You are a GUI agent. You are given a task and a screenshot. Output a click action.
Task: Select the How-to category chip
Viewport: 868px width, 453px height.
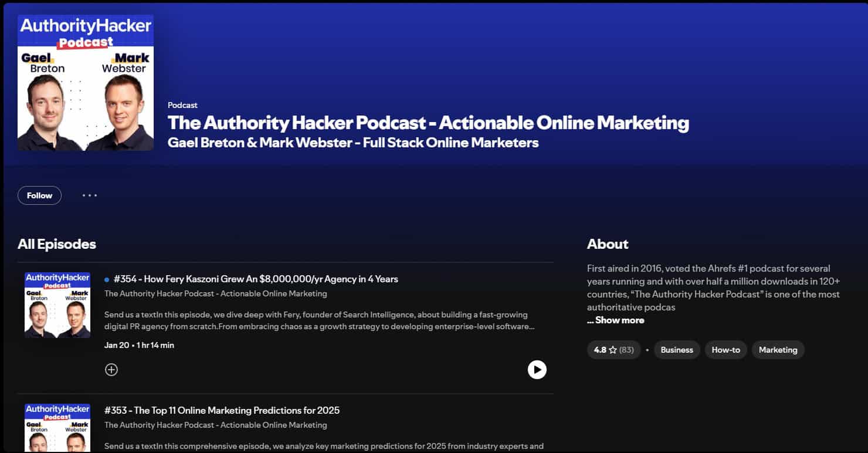click(725, 350)
